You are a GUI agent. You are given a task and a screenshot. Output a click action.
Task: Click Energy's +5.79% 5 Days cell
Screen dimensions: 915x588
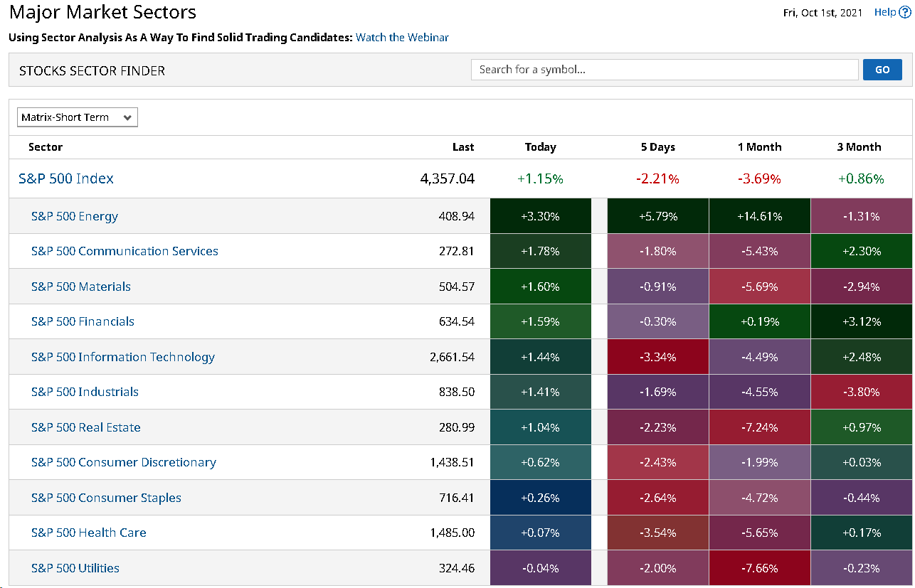click(658, 216)
